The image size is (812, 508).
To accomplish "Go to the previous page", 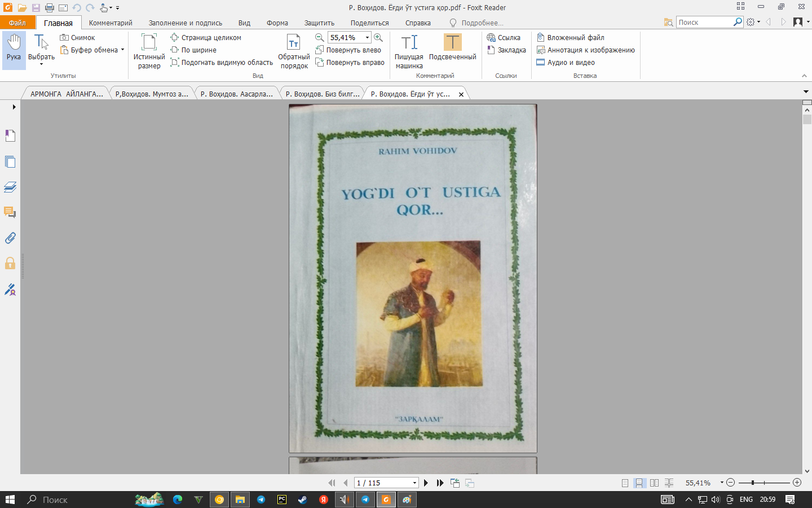I will [346, 483].
